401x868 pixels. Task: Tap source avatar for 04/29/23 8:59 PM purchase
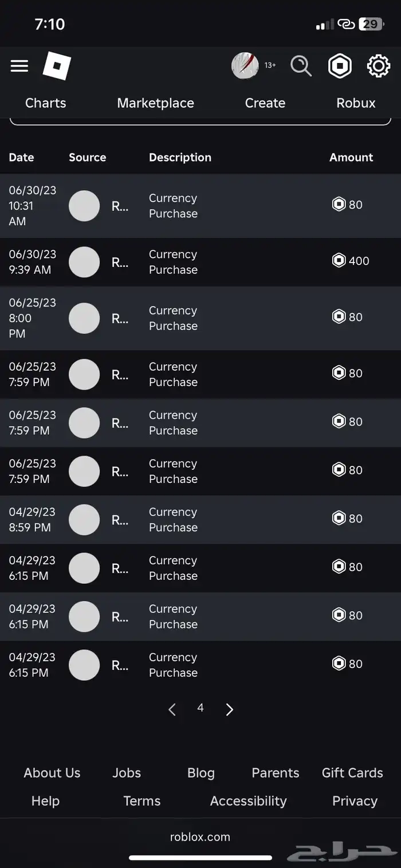pyautogui.click(x=84, y=520)
